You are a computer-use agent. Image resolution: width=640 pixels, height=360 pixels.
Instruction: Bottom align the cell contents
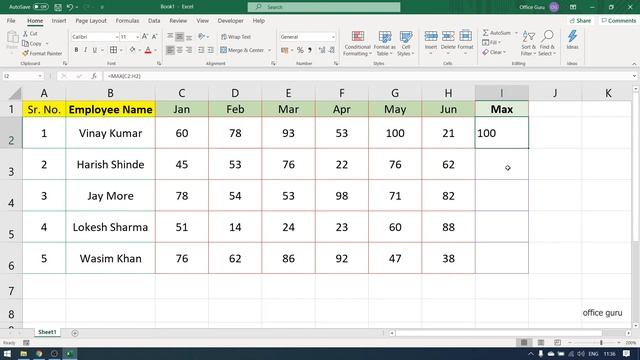tap(189, 37)
